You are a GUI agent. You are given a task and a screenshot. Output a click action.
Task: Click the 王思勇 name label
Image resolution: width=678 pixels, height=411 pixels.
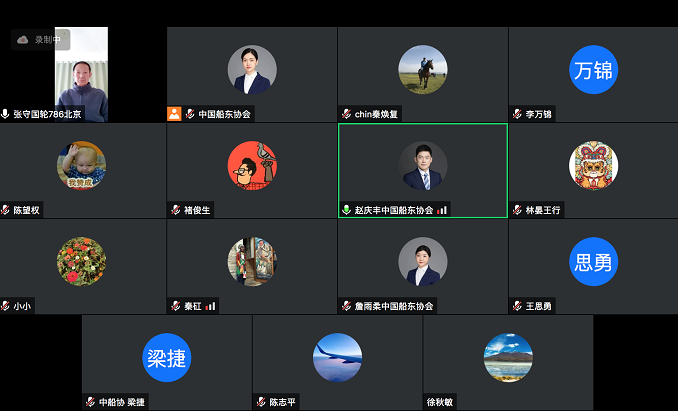538,306
